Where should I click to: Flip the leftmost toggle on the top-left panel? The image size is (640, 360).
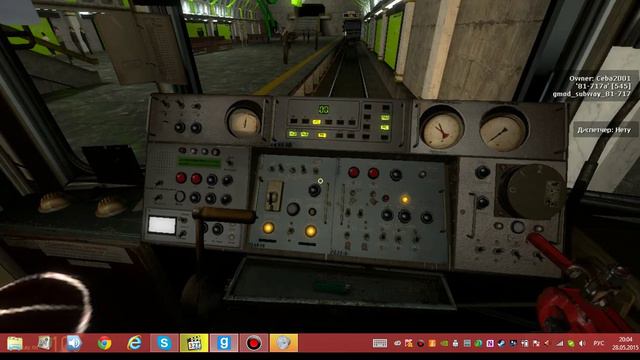[x=165, y=103]
